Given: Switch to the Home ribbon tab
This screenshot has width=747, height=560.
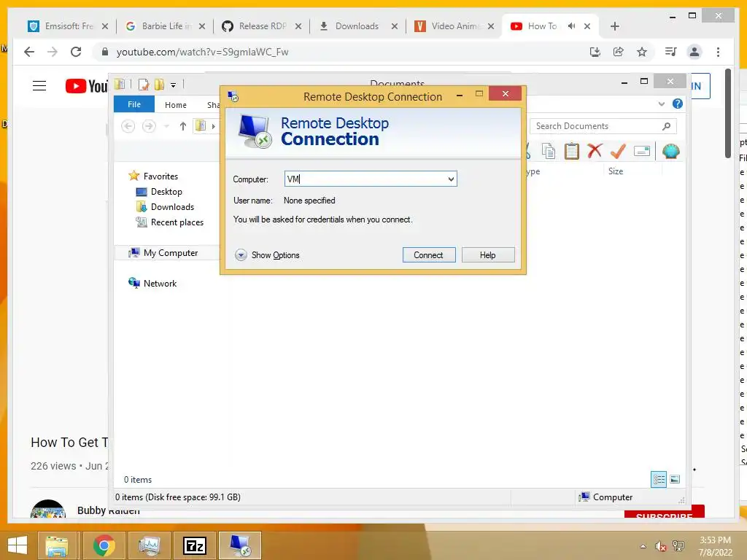Looking at the screenshot, I should pyautogui.click(x=176, y=105).
